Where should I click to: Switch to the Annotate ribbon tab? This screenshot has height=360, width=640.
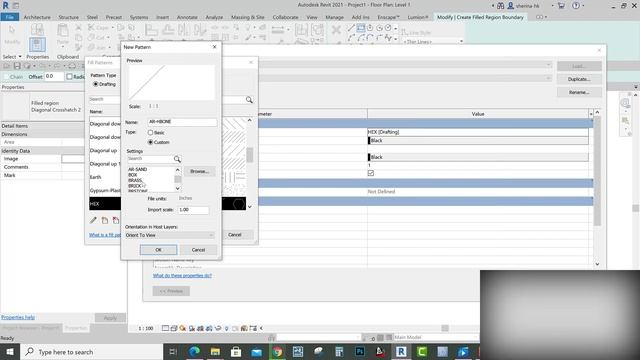[x=187, y=17]
